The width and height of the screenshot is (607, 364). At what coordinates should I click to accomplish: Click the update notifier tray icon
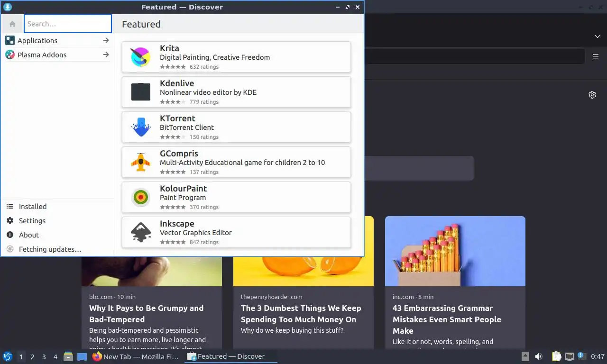[x=581, y=356]
